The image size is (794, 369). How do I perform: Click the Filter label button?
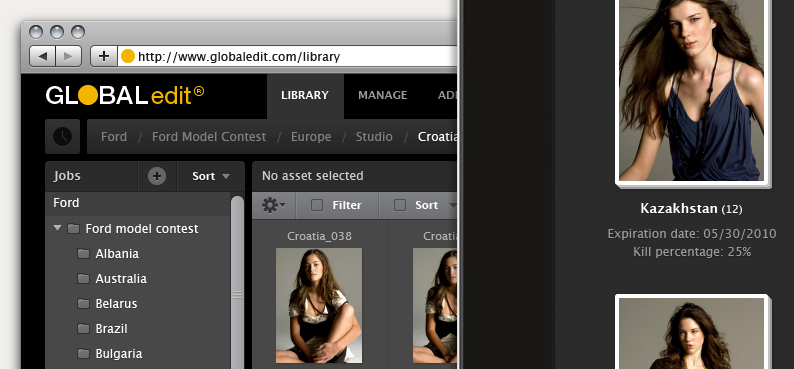347,205
